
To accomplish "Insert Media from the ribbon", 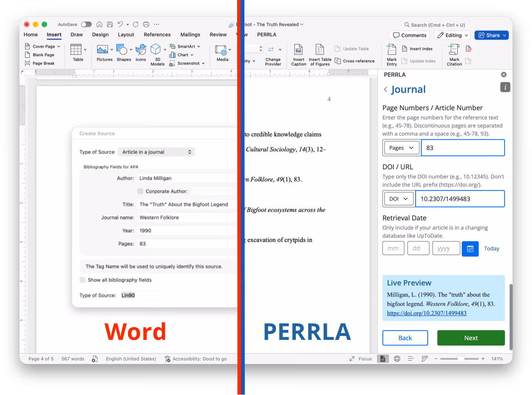I will (222, 53).
